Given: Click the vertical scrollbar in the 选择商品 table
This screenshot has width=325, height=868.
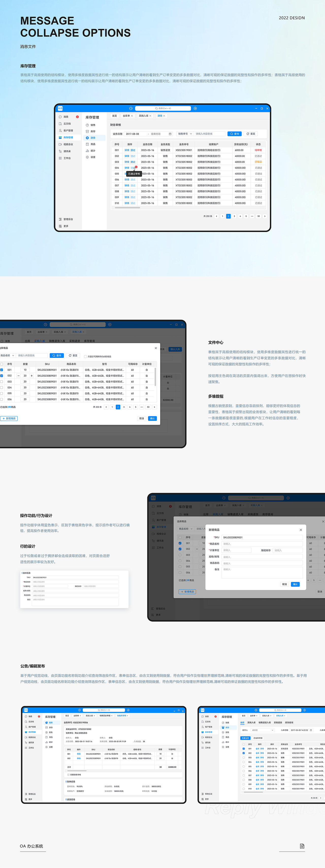Looking at the screenshot, I should [x=155, y=377].
